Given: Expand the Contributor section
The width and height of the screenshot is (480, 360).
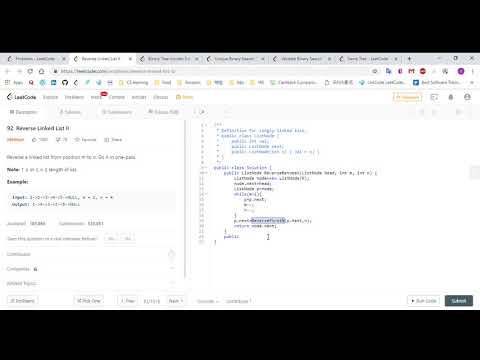Looking at the screenshot, I should 91,254.
